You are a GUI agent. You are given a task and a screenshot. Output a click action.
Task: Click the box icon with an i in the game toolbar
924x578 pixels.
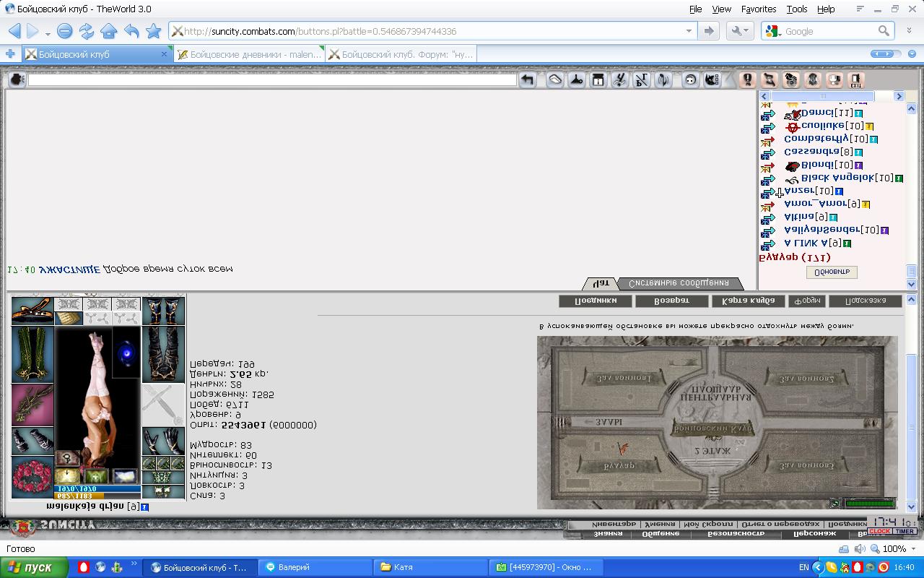pos(598,80)
